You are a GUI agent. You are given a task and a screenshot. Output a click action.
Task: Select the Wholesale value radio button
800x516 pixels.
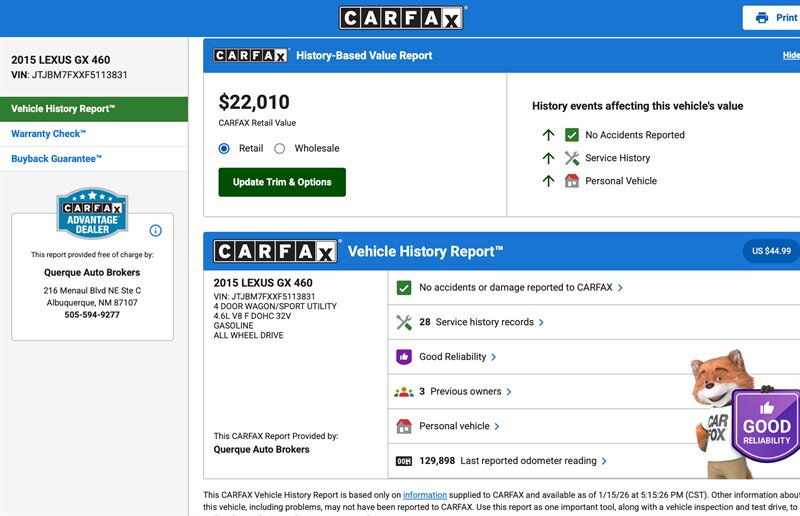[x=280, y=149]
